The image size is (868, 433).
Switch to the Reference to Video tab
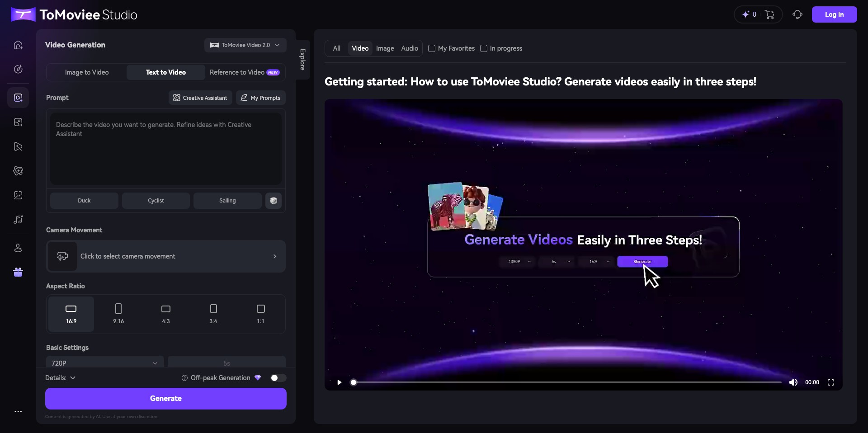tap(245, 72)
